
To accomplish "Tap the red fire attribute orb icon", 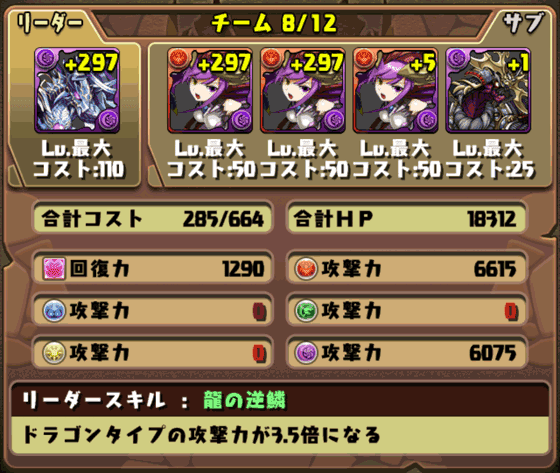I will [x=306, y=268].
